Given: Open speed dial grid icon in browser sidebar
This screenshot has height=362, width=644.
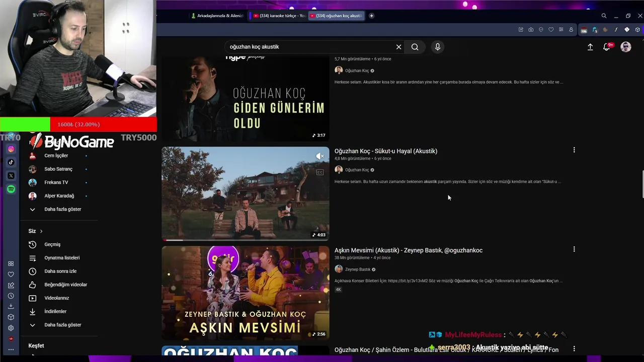Looking at the screenshot, I should coord(11,263).
